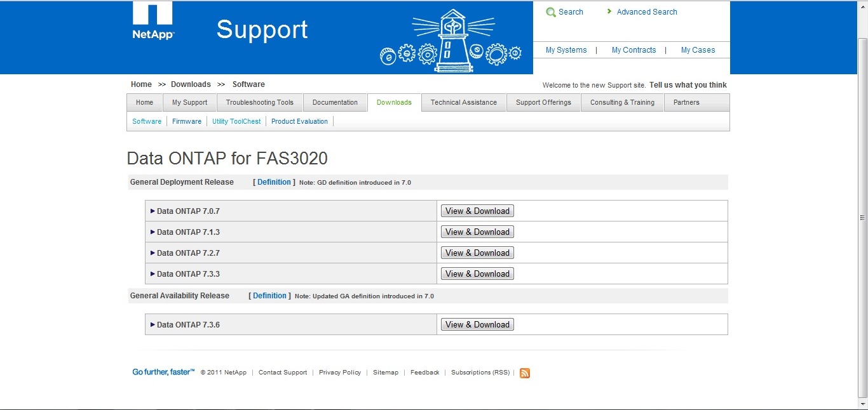
Task: Open the Home tab
Action: coord(145,103)
